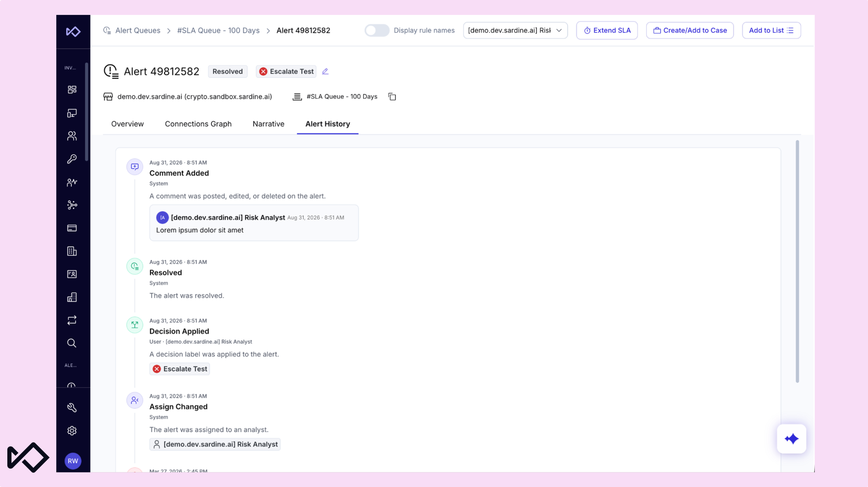Click the storefront merchant icon
Image resolution: width=868 pixels, height=487 pixels.
click(x=108, y=97)
